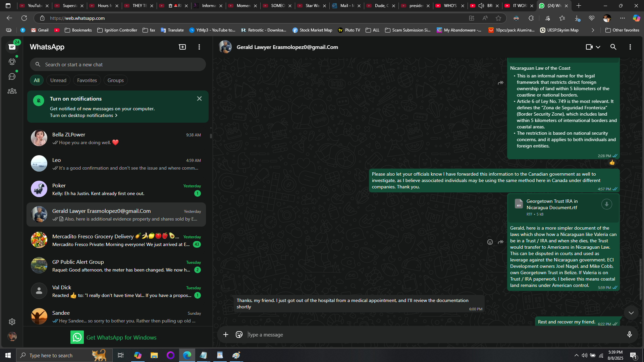Open the new chat icon
This screenshot has height=362, width=644.
182,47
